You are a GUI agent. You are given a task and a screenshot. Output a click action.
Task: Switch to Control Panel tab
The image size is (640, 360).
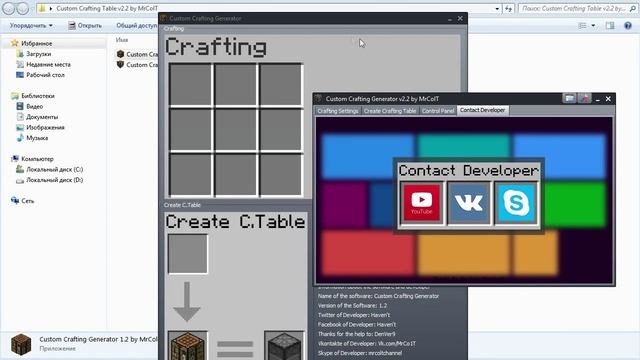[438, 111]
